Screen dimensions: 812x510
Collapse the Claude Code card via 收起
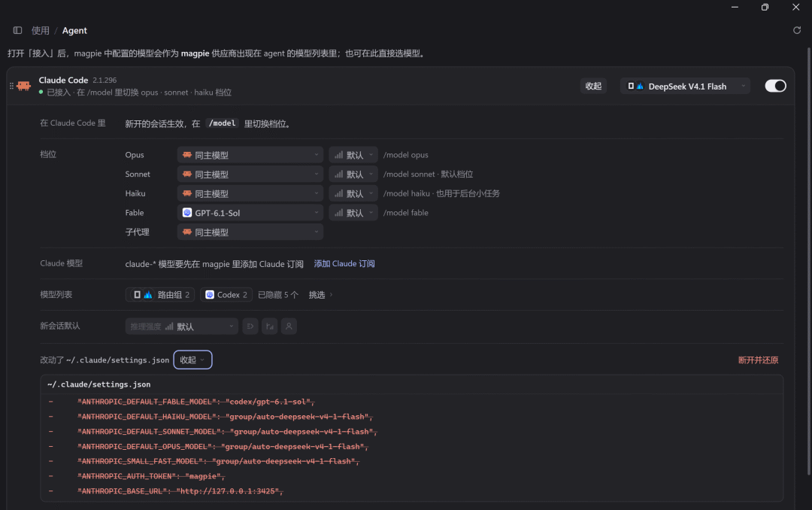(593, 86)
